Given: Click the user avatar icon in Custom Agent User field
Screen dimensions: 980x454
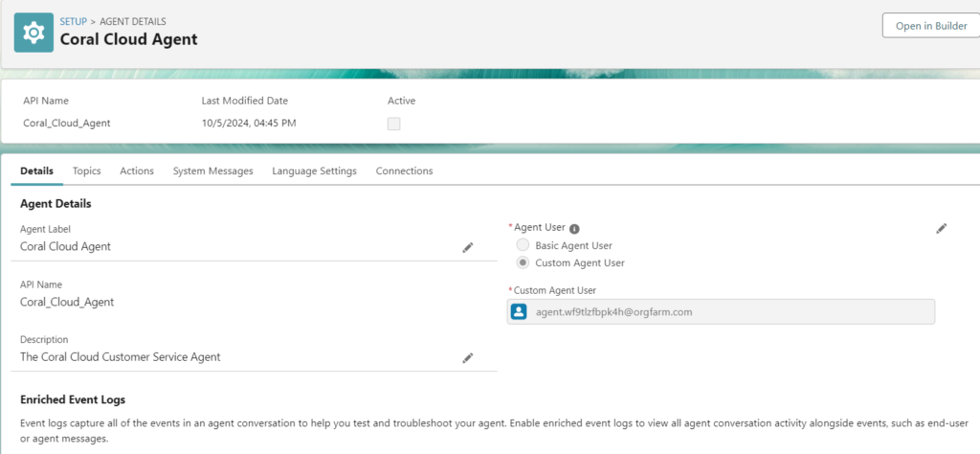Looking at the screenshot, I should pos(519,311).
